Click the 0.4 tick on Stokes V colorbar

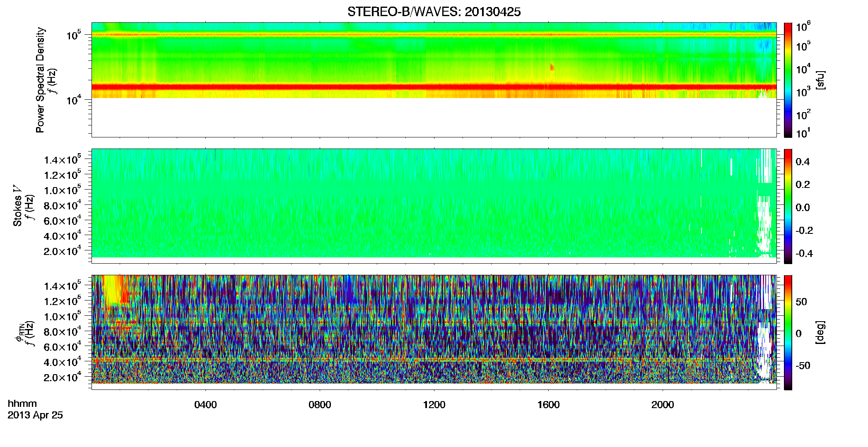coord(803,162)
